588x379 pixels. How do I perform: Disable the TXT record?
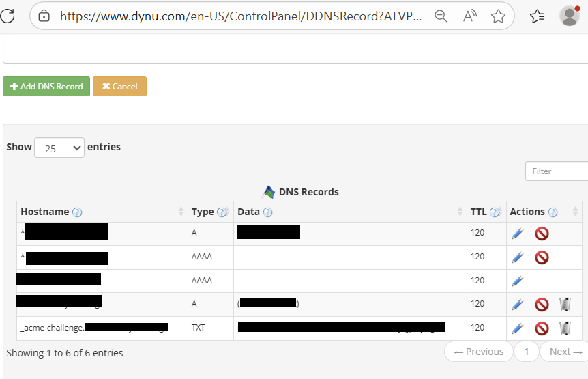click(x=542, y=328)
